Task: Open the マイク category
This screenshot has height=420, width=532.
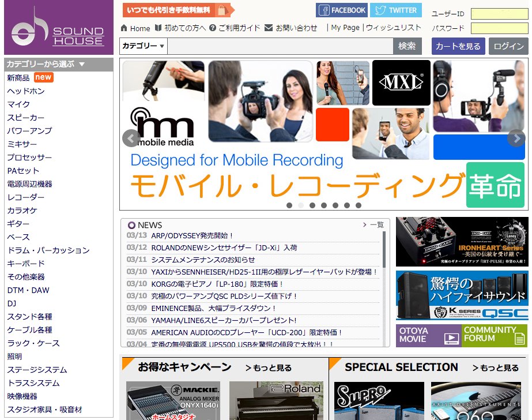Action: coord(18,104)
